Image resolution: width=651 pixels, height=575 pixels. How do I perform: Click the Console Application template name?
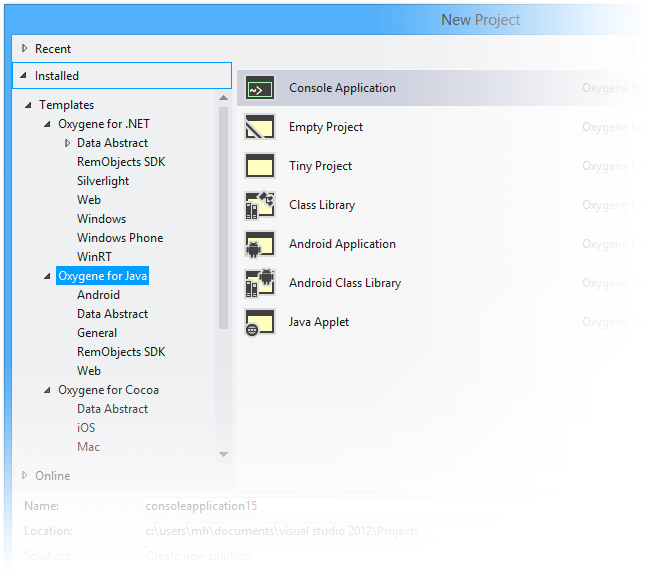pos(342,88)
